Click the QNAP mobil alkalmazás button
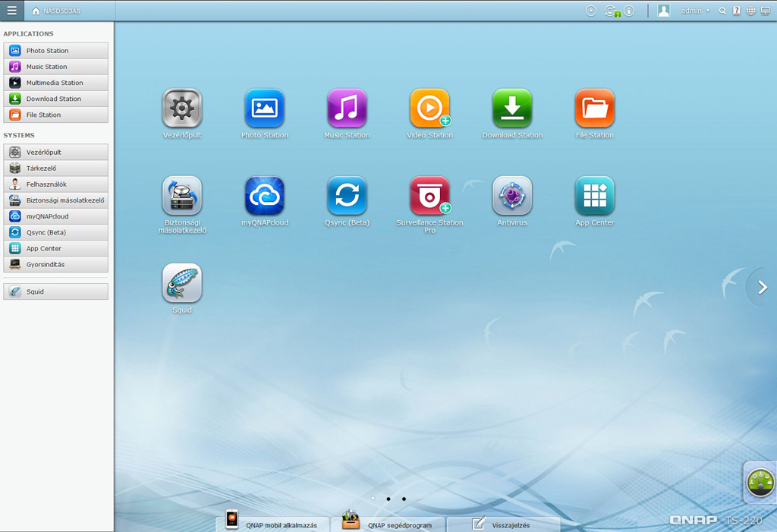 272,523
